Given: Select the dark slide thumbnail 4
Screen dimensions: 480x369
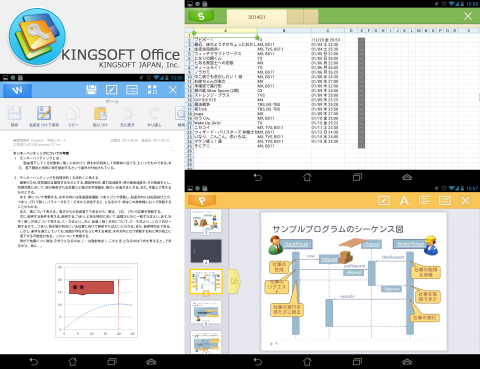Looking at the screenshot, I should (206, 251).
